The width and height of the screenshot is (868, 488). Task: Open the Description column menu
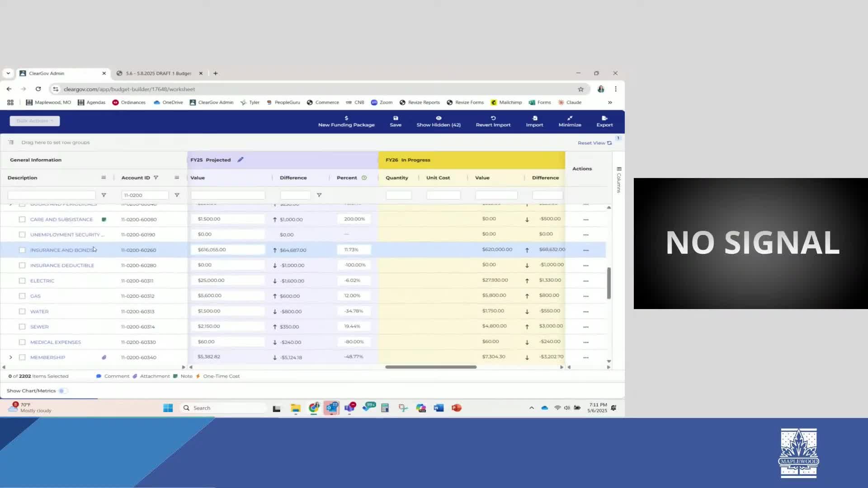tap(104, 178)
